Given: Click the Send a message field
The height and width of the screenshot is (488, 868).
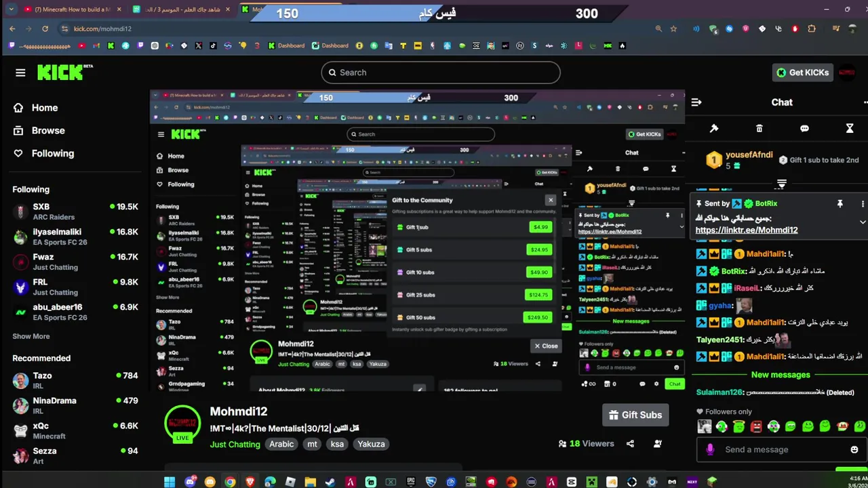Looking at the screenshot, I should [x=780, y=449].
